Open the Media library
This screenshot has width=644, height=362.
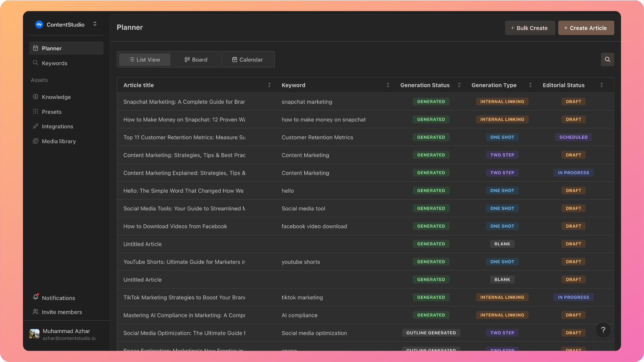coord(58,141)
